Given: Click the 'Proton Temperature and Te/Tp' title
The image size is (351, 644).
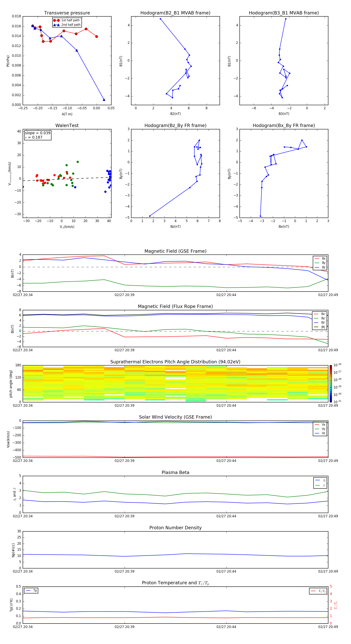Looking at the screenshot, I should coord(175,583).
